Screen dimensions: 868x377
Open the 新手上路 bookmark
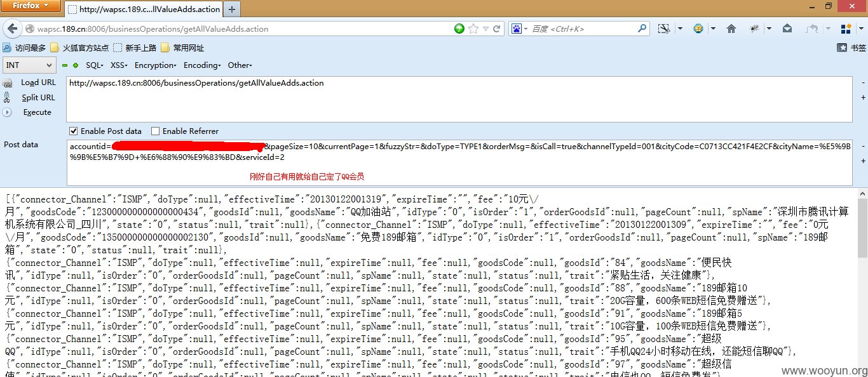136,48
